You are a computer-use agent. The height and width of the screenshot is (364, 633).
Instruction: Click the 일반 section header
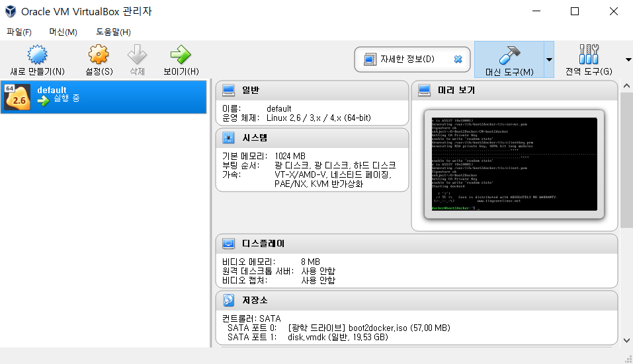coord(312,91)
